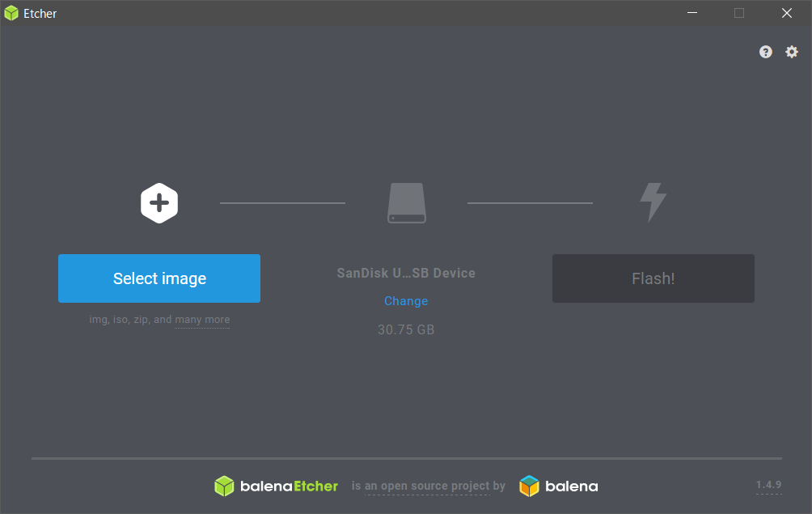Click the drive icon above SanDisk device
The width and height of the screenshot is (812, 514).
tap(407, 203)
